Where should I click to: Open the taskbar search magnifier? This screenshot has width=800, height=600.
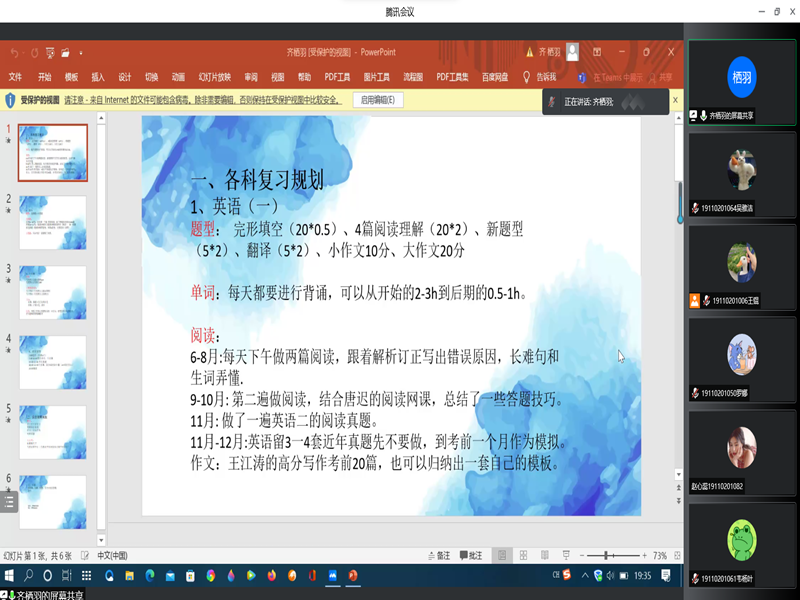click(30, 575)
